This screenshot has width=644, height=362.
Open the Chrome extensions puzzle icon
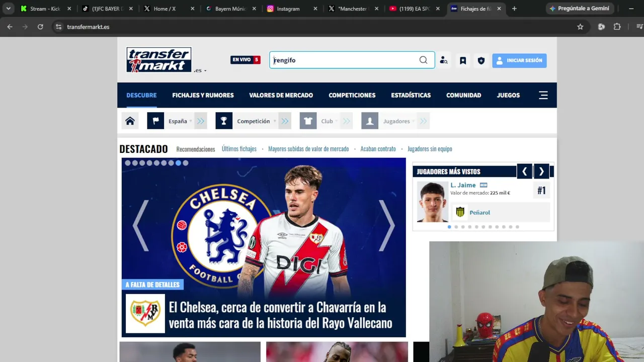pos(617,27)
